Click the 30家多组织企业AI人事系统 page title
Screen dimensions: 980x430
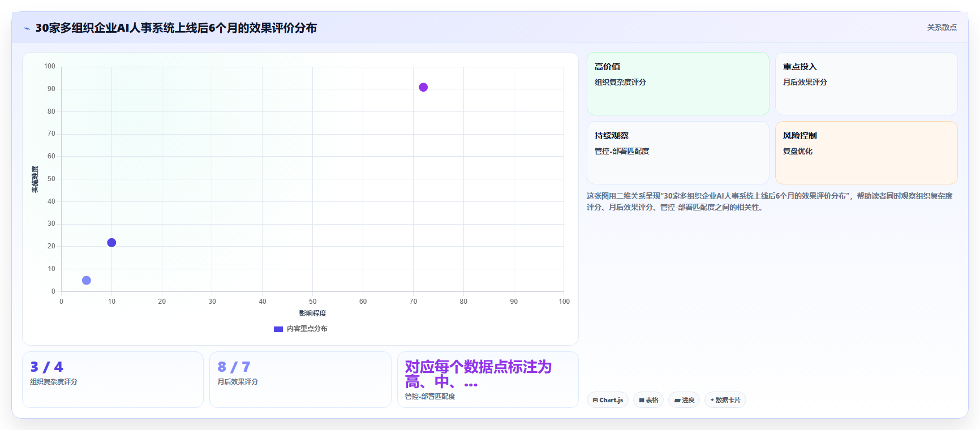click(176, 28)
